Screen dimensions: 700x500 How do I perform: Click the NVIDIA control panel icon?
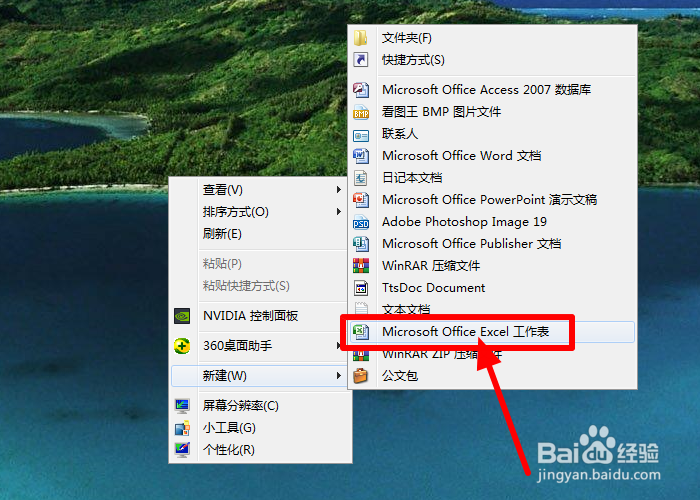click(182, 316)
